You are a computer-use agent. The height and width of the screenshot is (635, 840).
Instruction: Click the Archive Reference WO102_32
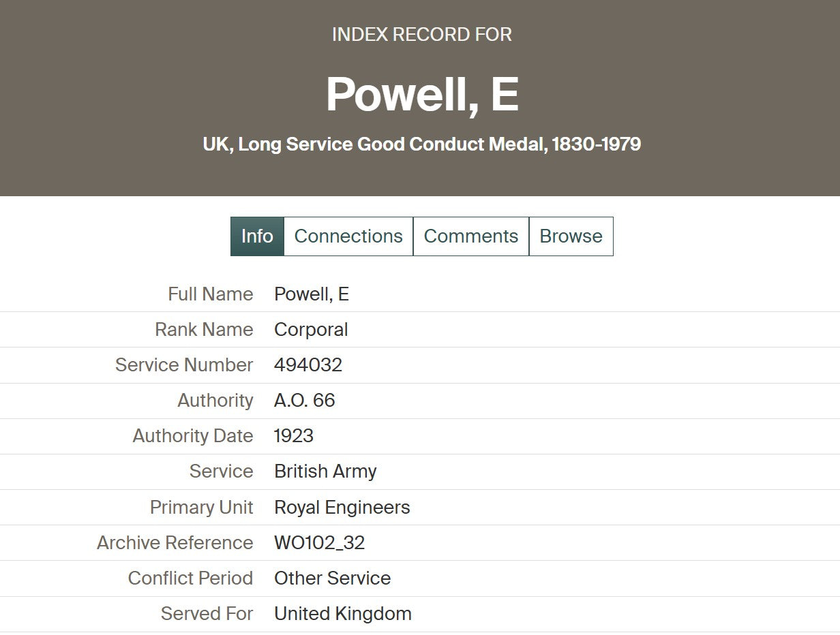319,542
